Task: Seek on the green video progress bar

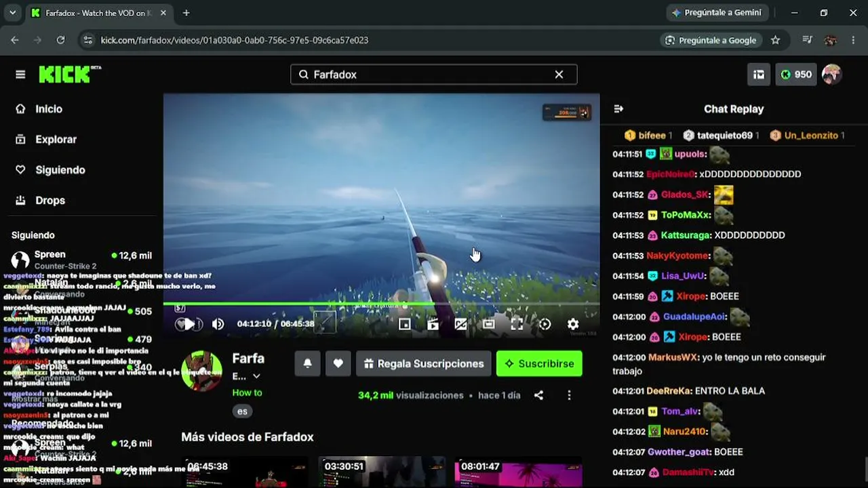Action: [381, 304]
